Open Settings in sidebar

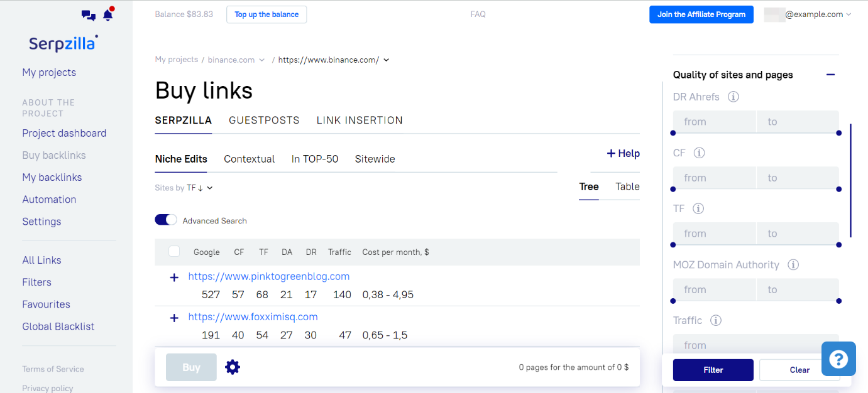pos(41,221)
